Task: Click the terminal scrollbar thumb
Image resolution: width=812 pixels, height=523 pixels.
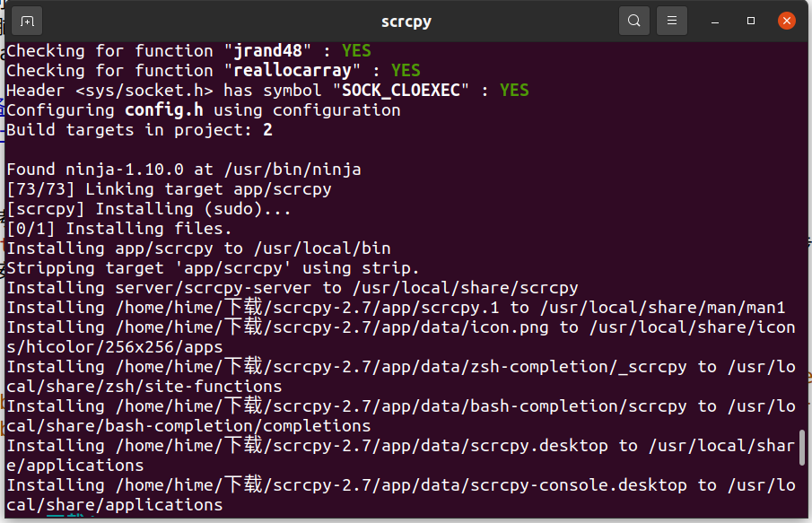Action: [802, 448]
